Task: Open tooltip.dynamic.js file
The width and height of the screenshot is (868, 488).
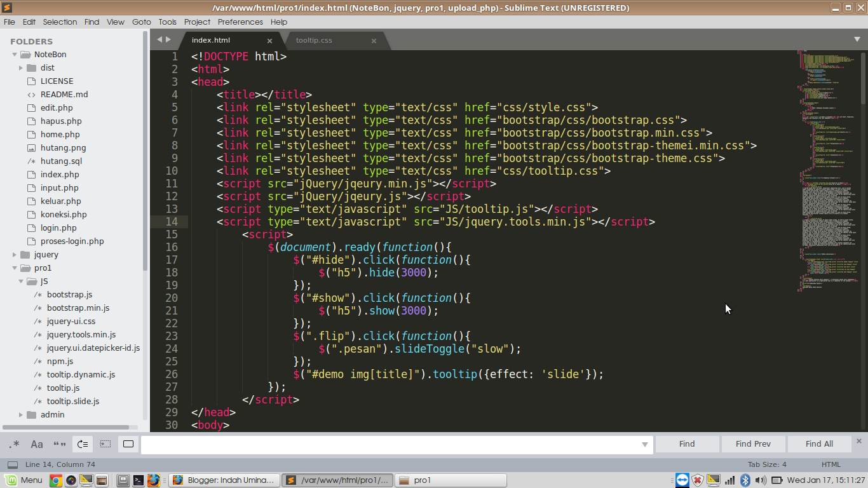Action: 81,375
